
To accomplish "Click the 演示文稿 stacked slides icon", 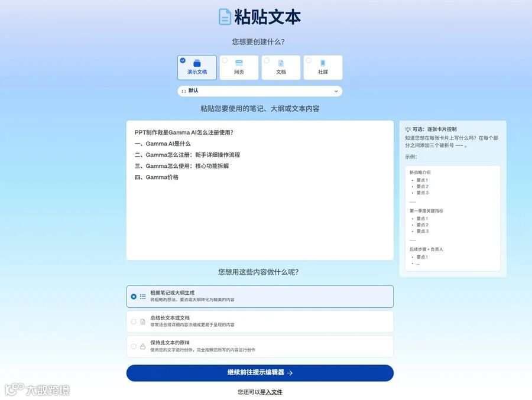I will [197, 63].
